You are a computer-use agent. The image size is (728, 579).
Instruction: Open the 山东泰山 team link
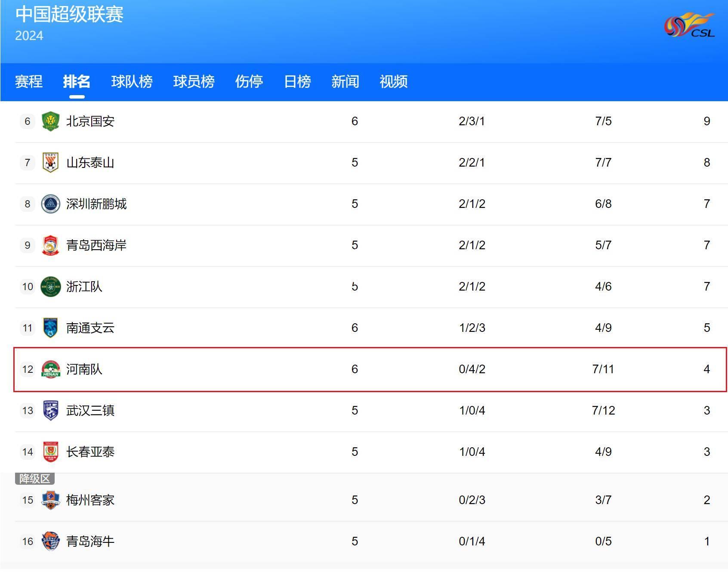click(x=90, y=163)
